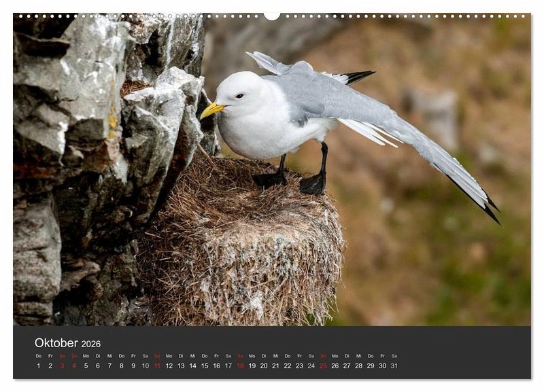The width and height of the screenshot is (544, 392).
Task: Click the grass nest below the bird
Action: 245,251
